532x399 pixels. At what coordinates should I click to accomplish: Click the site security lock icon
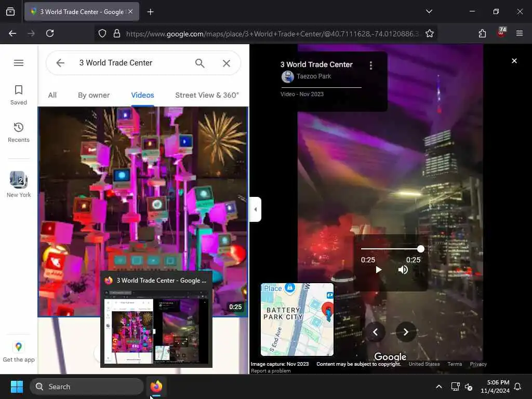(117, 33)
